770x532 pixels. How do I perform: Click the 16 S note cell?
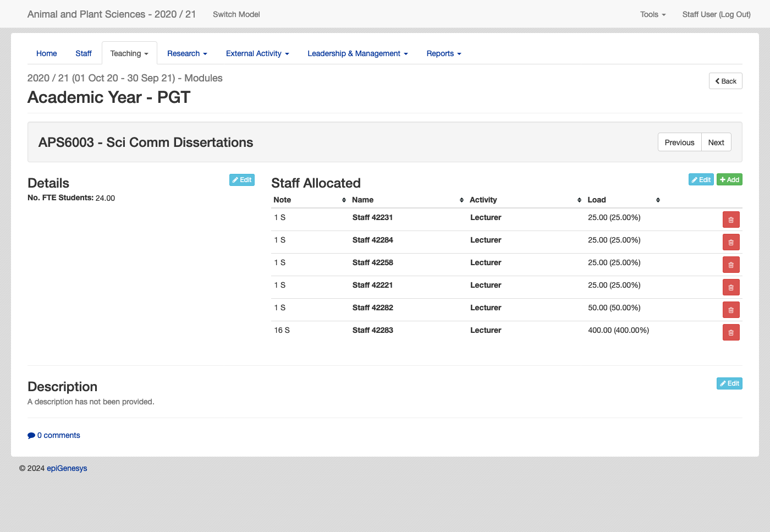pyautogui.click(x=282, y=330)
